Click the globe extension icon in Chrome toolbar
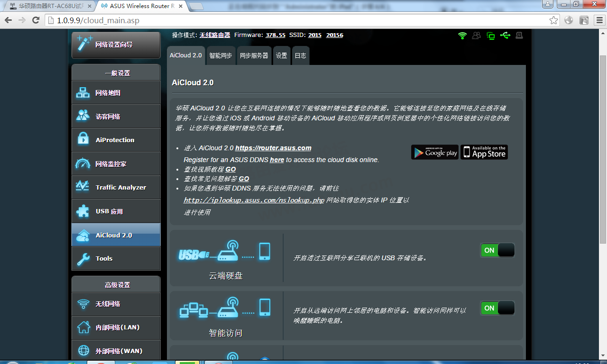The height and width of the screenshot is (364, 607). pos(569,20)
